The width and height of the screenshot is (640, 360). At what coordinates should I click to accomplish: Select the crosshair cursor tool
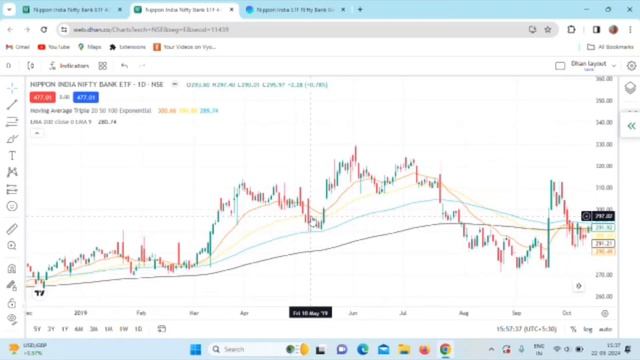pos(12,88)
